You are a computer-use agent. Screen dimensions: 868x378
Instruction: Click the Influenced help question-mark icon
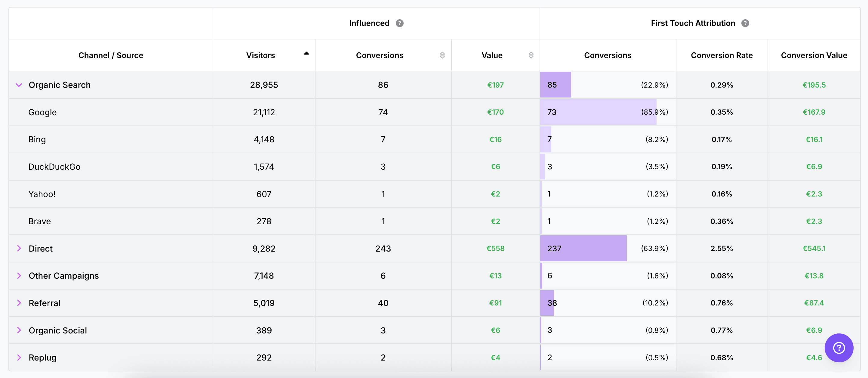click(400, 23)
